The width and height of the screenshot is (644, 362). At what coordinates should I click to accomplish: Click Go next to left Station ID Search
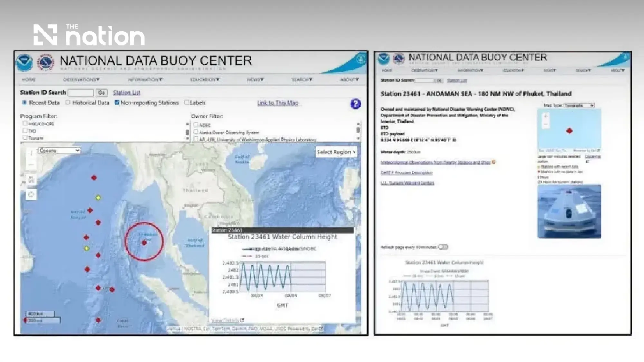tap(101, 92)
